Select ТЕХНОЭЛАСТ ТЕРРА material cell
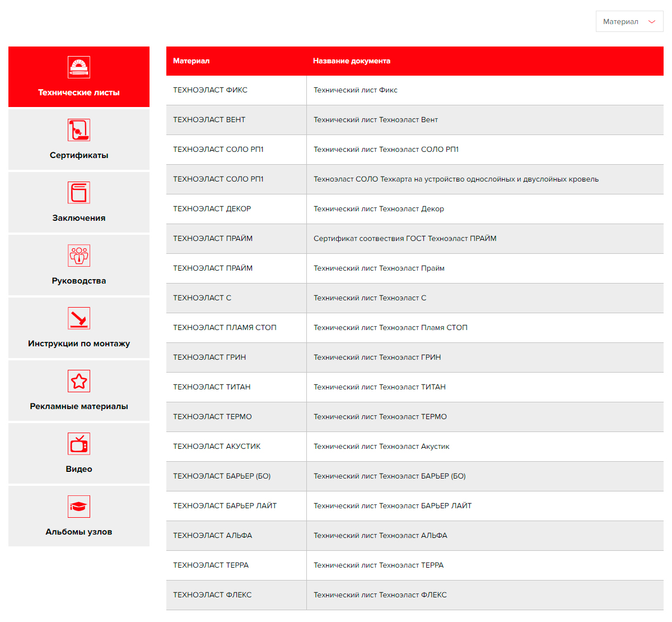Viewport: 672px width, 622px height. pyautogui.click(x=236, y=565)
